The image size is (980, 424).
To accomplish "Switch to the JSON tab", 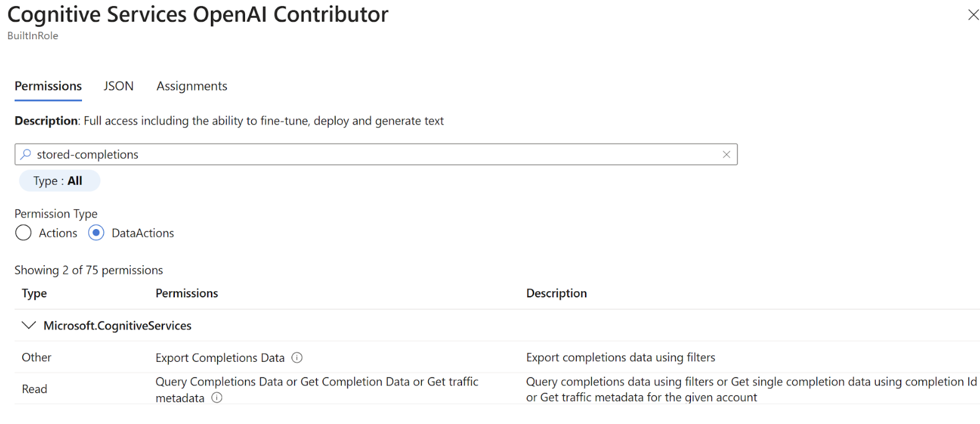I will point(118,86).
